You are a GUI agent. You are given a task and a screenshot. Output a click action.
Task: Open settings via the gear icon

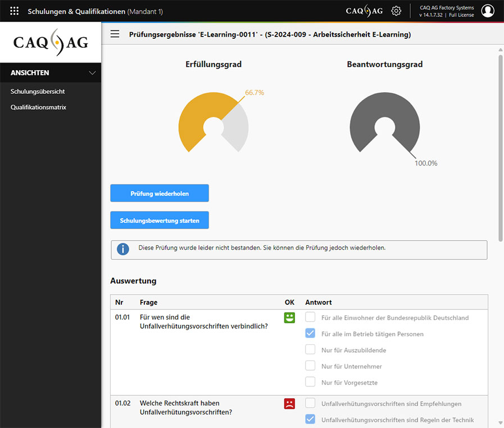pyautogui.click(x=396, y=11)
